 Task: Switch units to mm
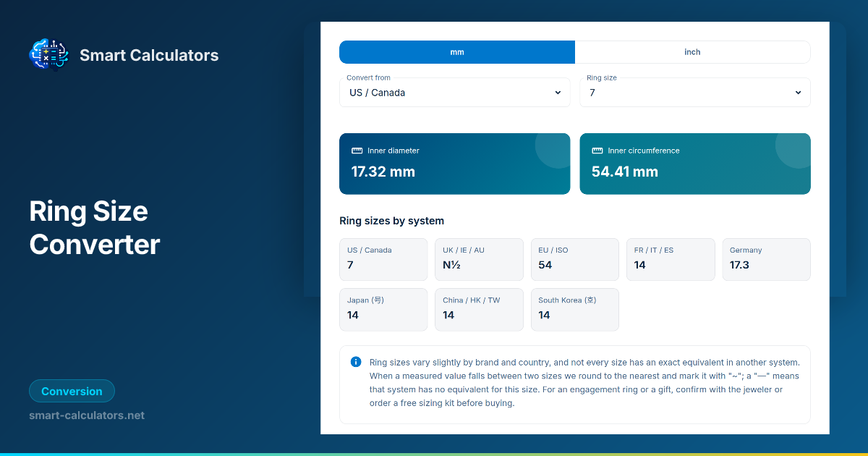tap(457, 52)
